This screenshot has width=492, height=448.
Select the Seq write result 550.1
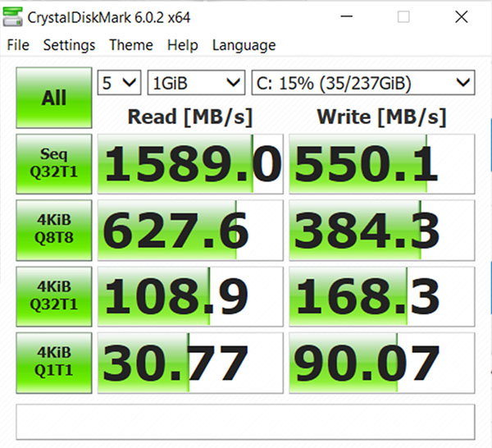click(382, 164)
